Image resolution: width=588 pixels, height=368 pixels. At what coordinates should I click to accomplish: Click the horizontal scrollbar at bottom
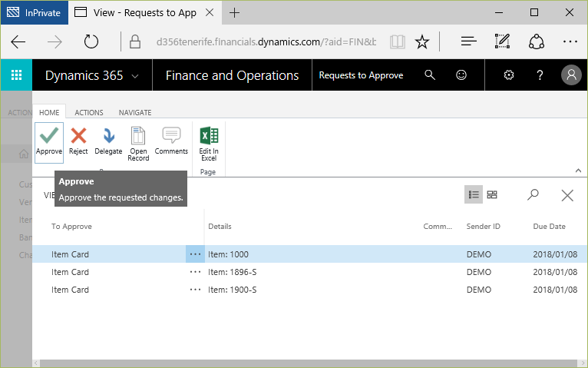pyautogui.click(x=308, y=363)
